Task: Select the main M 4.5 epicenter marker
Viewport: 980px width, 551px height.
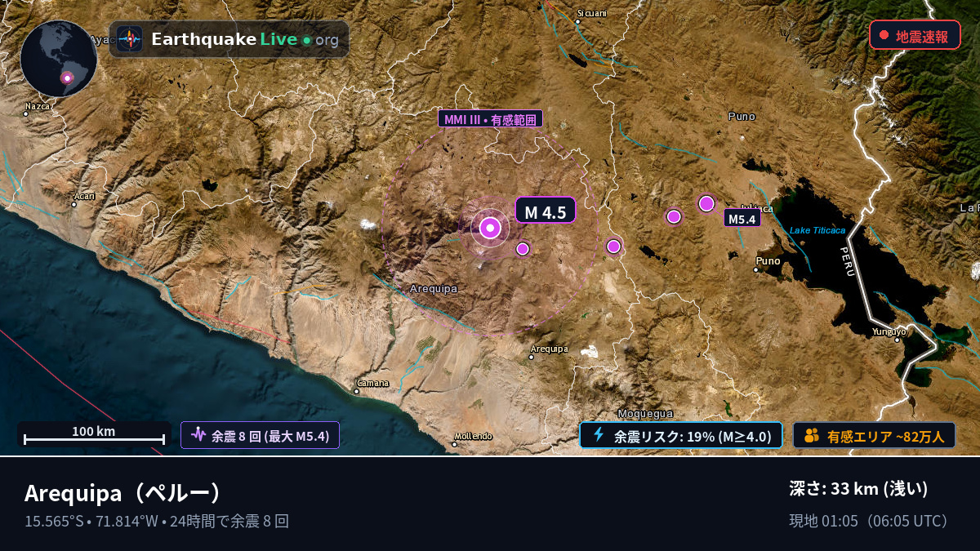Action: point(490,229)
